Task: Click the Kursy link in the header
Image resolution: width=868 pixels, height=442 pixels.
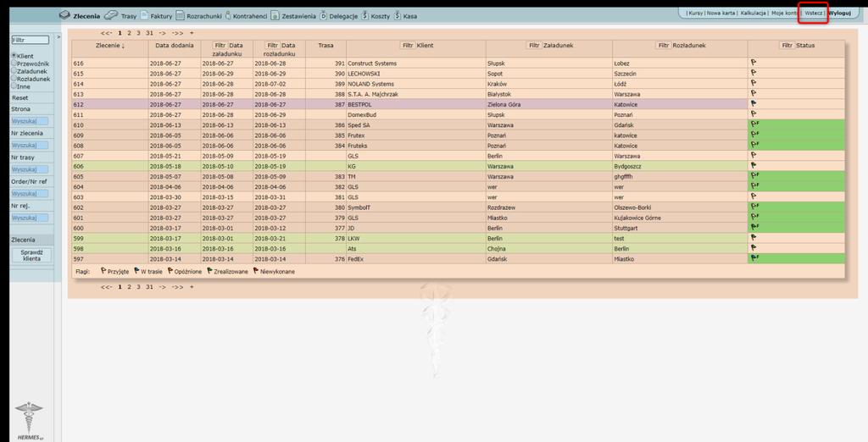Action: pos(695,13)
